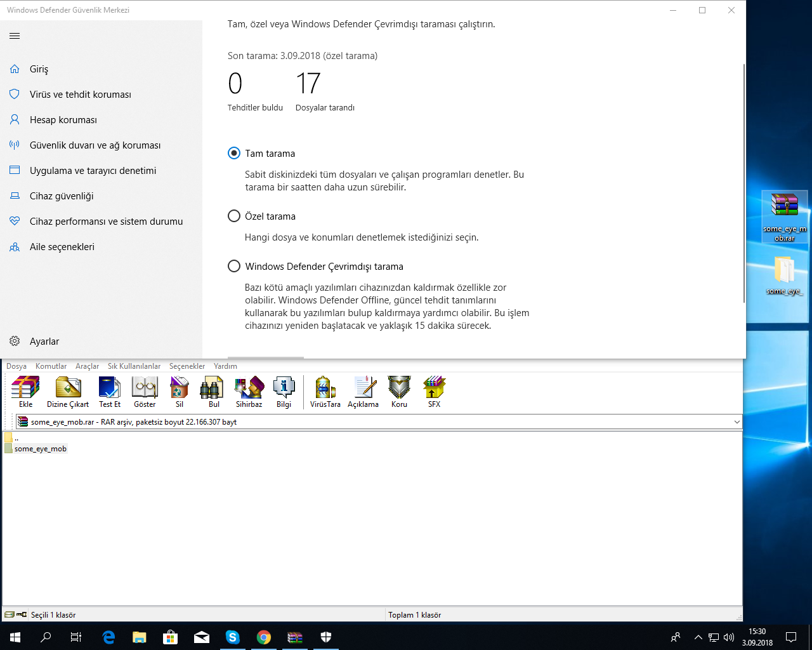Switch to WinRAR on taskbar

point(295,637)
